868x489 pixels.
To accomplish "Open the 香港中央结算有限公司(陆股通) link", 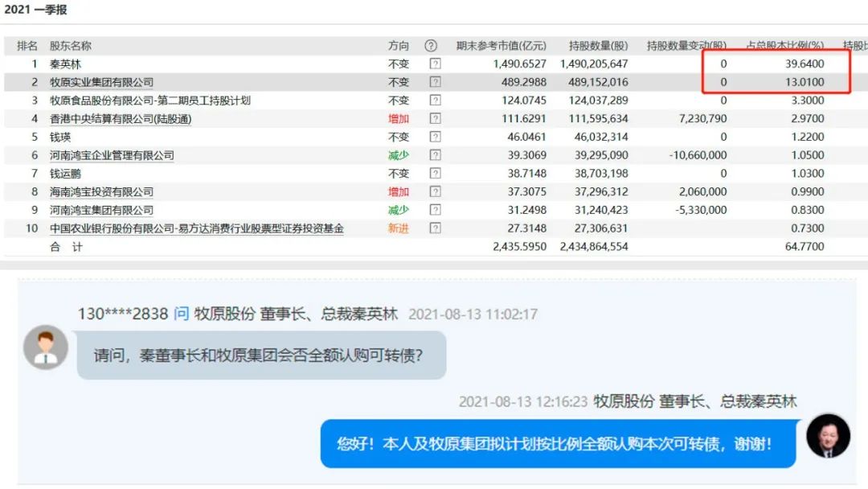I will pyautogui.click(x=121, y=119).
